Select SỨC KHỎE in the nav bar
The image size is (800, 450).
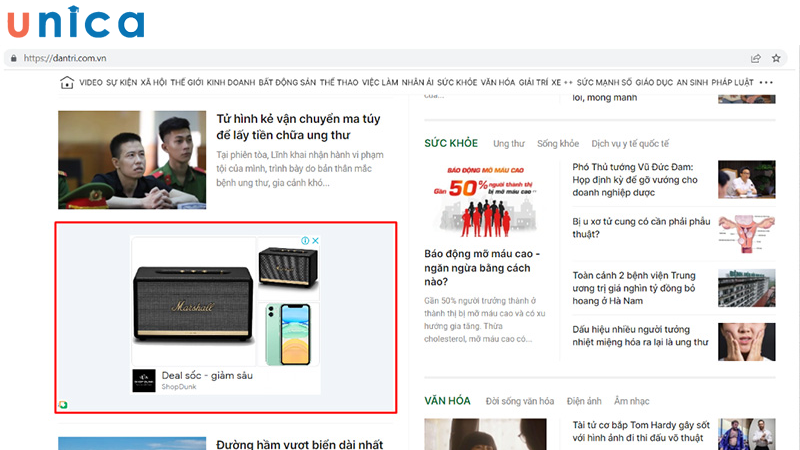click(457, 82)
